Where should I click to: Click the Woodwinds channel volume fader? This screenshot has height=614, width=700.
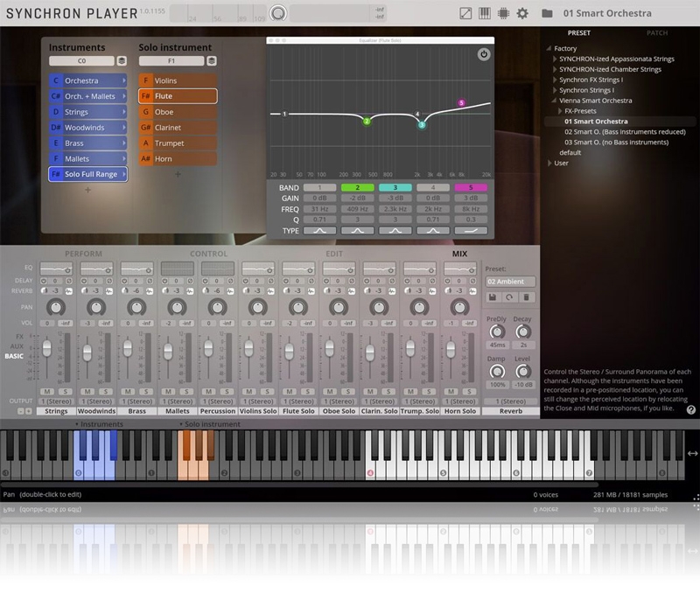tap(87, 352)
